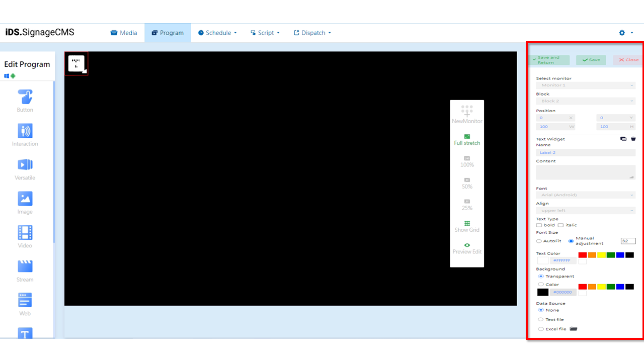Switch to the Schedule menu
The height and width of the screenshot is (362, 644).
point(217,32)
